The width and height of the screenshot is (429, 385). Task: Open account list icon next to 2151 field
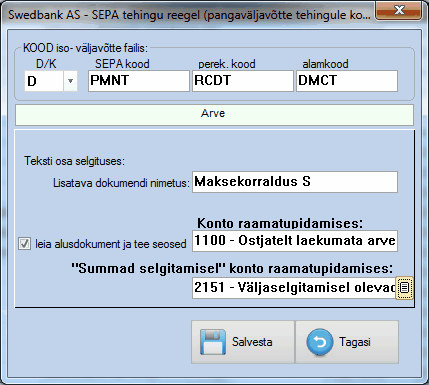pos(404,288)
